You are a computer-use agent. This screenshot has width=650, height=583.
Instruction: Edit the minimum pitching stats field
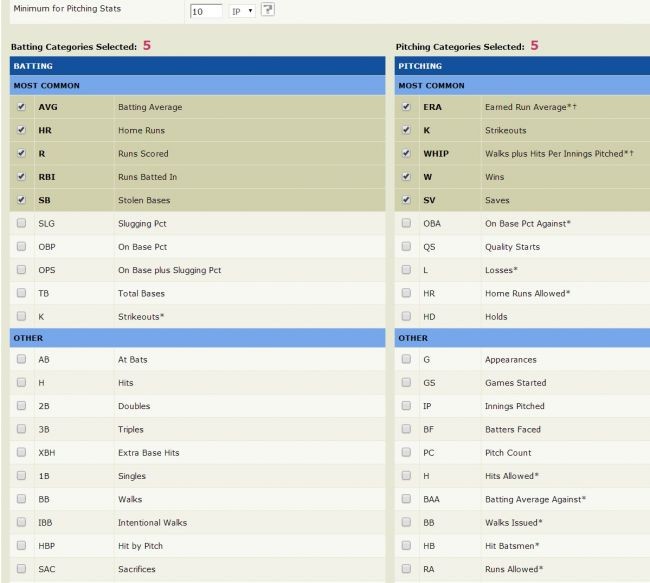(206, 11)
